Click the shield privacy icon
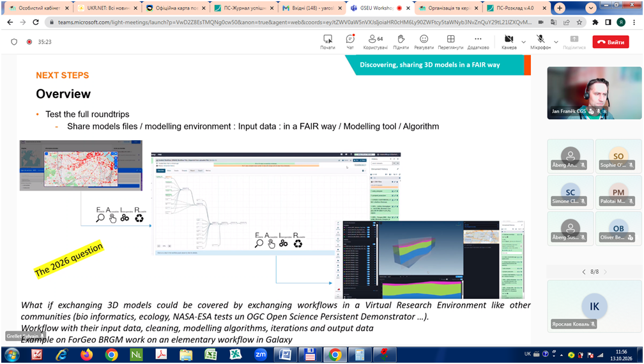644x364 pixels. (14, 42)
